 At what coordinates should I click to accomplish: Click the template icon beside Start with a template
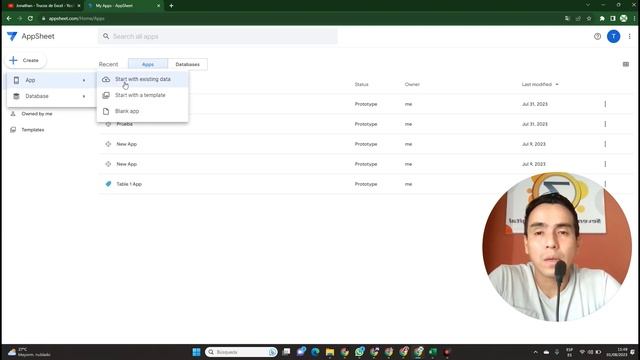[106, 95]
